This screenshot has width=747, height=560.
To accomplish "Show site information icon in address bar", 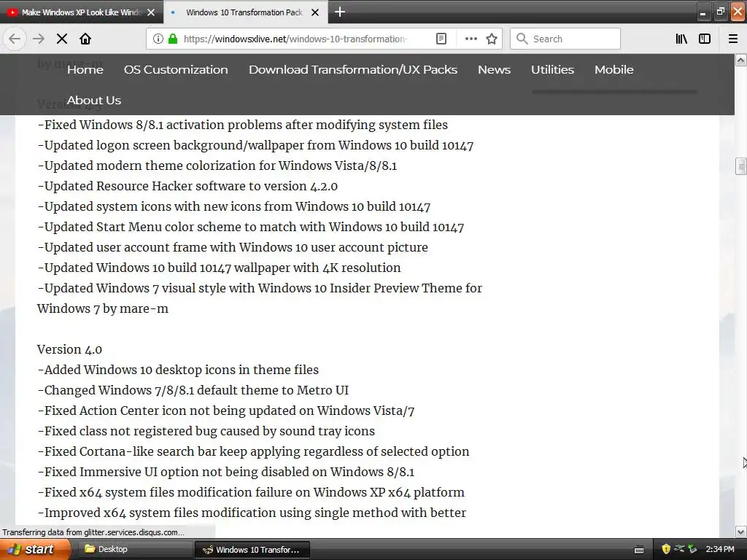I will pos(158,39).
